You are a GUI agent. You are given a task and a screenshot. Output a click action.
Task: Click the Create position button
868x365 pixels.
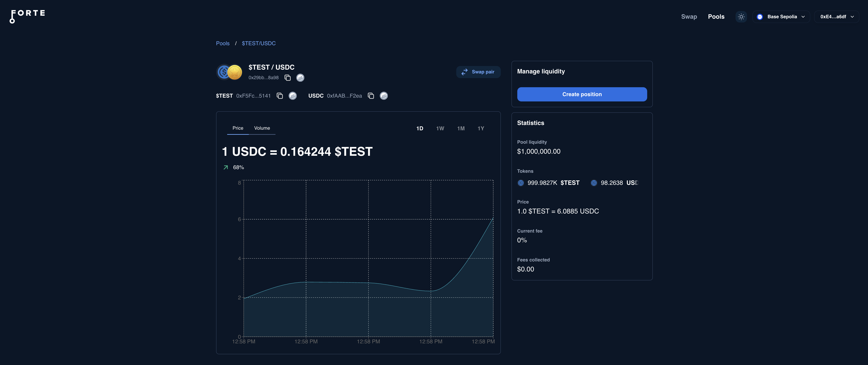point(582,94)
